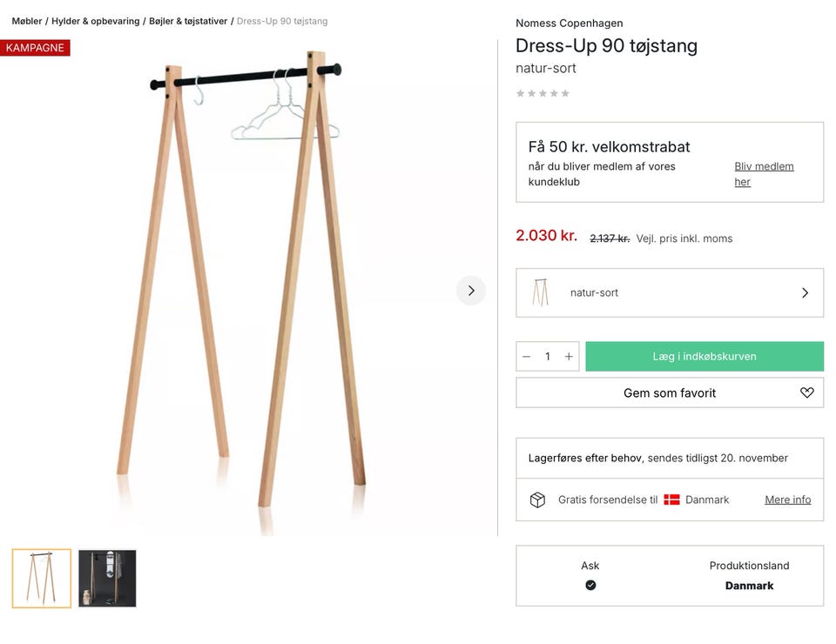Click the quantity input field
The width and height of the screenshot is (836, 644).
tap(548, 357)
